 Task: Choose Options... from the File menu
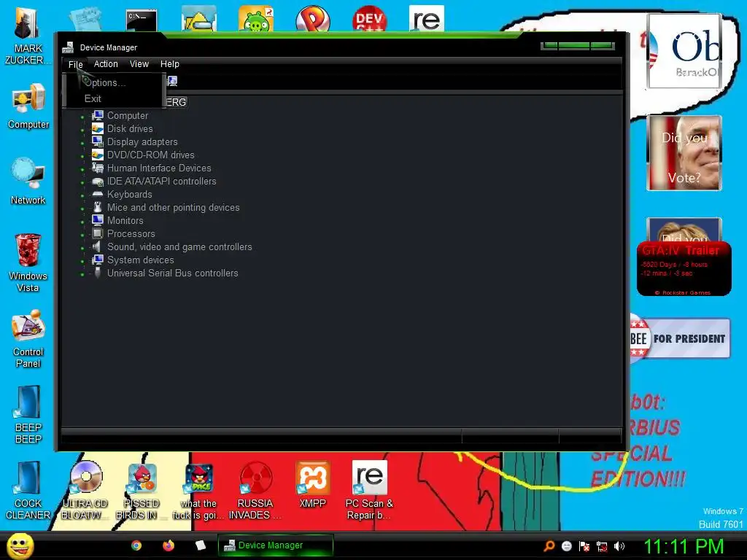[113, 82]
